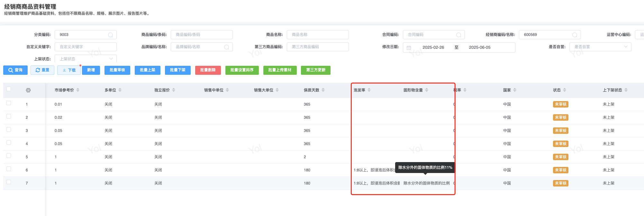Sort by 销售中单位 column arrows

point(227,90)
